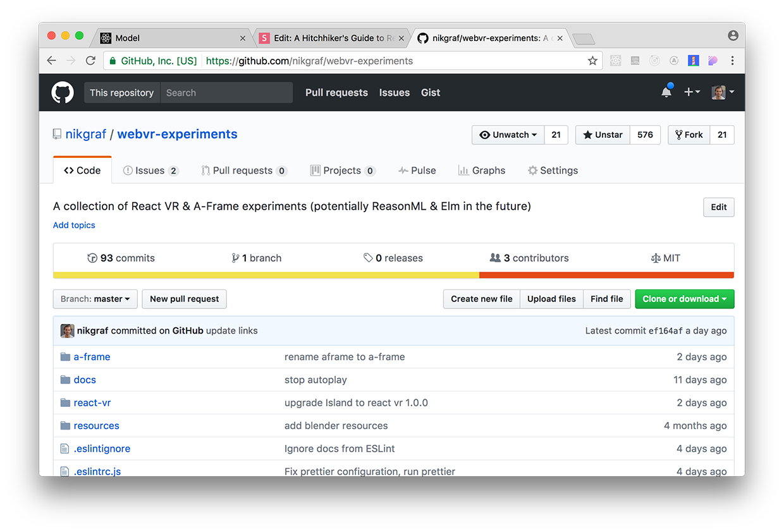Select the repository Issues tab
Image resolution: width=784 pixels, height=532 pixels.
[x=151, y=171]
